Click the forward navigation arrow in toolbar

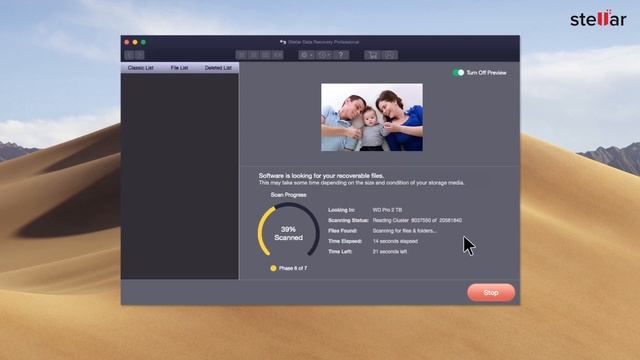pyautogui.click(x=140, y=55)
